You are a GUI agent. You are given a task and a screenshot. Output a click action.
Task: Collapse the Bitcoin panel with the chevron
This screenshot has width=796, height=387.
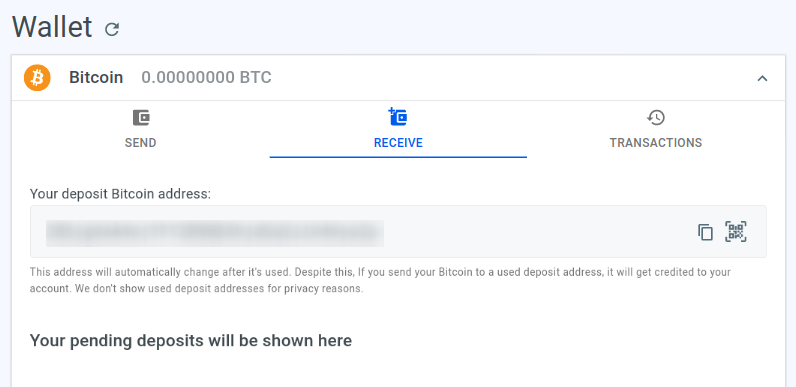[x=762, y=78]
